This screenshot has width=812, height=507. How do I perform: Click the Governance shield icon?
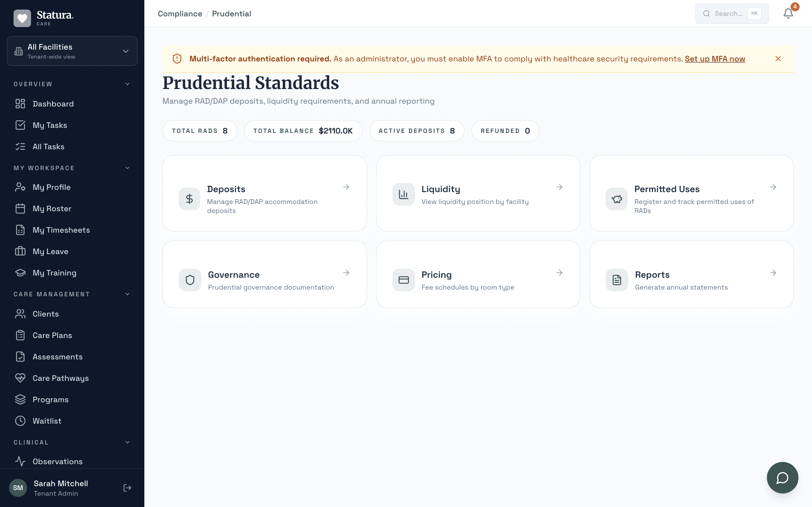(x=189, y=280)
